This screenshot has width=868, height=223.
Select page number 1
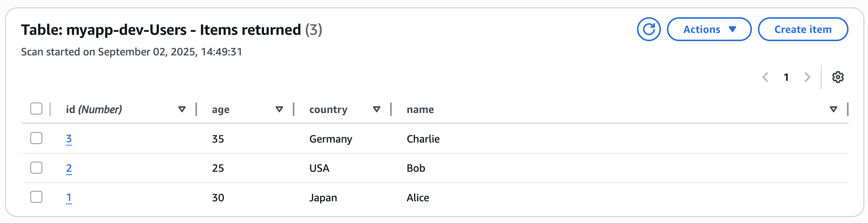786,77
